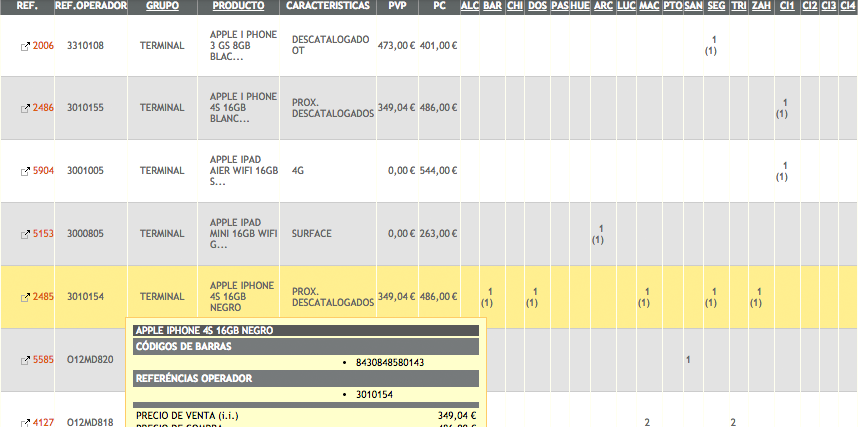The image size is (858, 427).
Task: Click CÓDIGOS DE BARRAS tooltip heading
Action: pos(306,347)
